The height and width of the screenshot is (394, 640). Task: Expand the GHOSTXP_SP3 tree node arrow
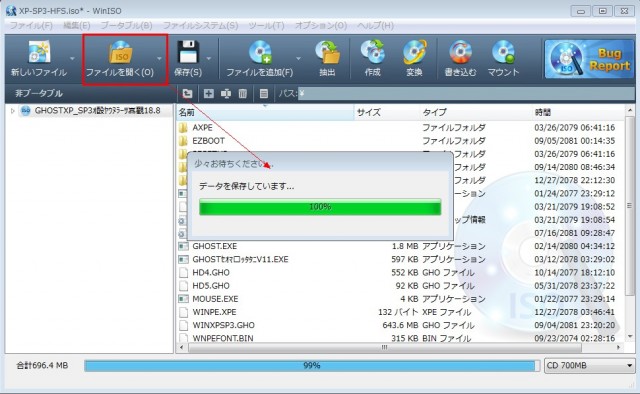[13, 111]
